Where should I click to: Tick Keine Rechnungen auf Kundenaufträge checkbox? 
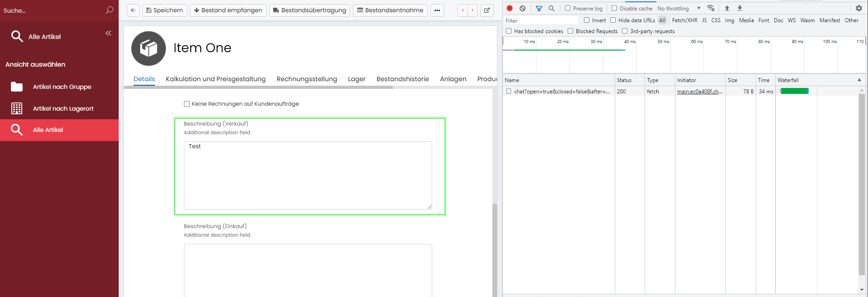[187, 104]
